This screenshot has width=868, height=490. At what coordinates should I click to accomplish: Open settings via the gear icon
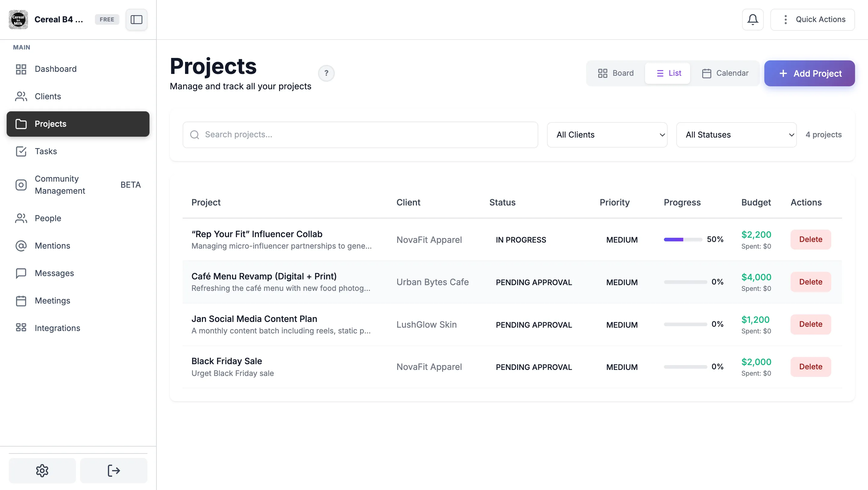(42, 470)
